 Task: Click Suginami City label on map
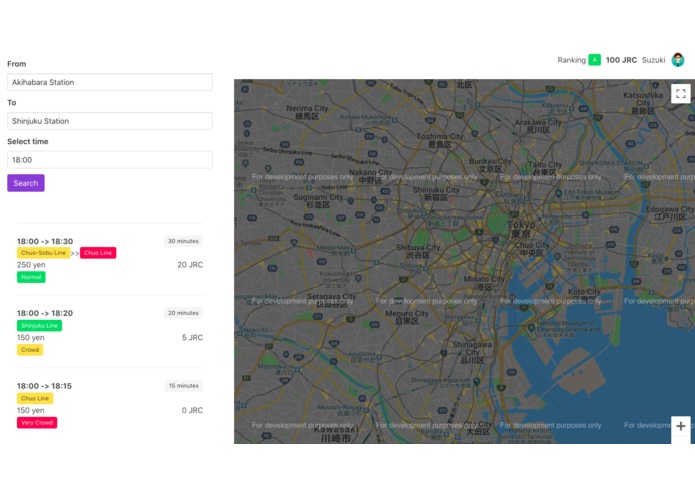[x=318, y=201]
